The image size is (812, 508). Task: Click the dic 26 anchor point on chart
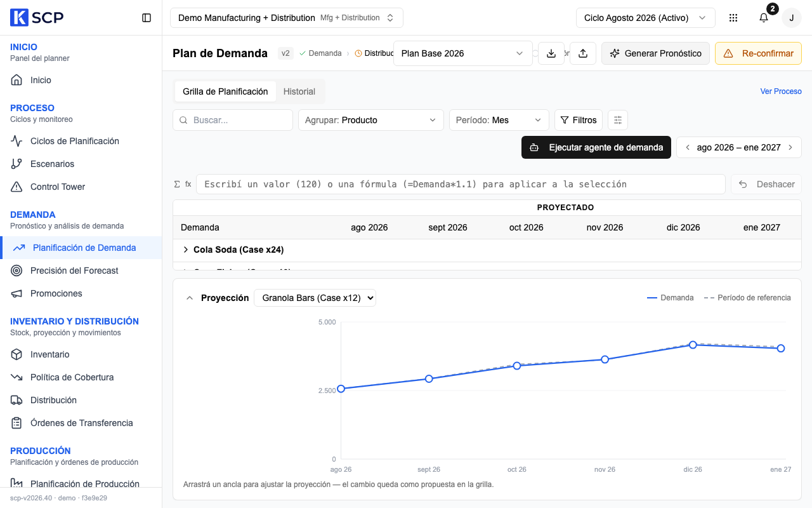pos(693,345)
